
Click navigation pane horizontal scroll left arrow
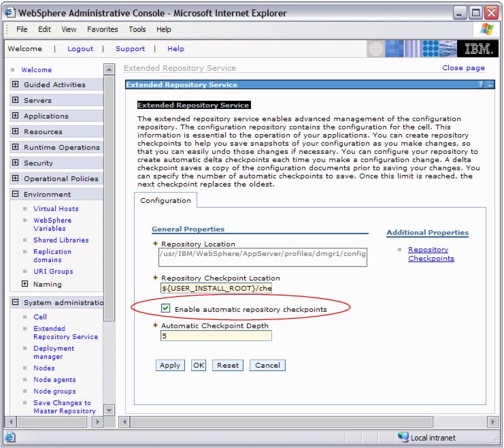tap(11, 421)
